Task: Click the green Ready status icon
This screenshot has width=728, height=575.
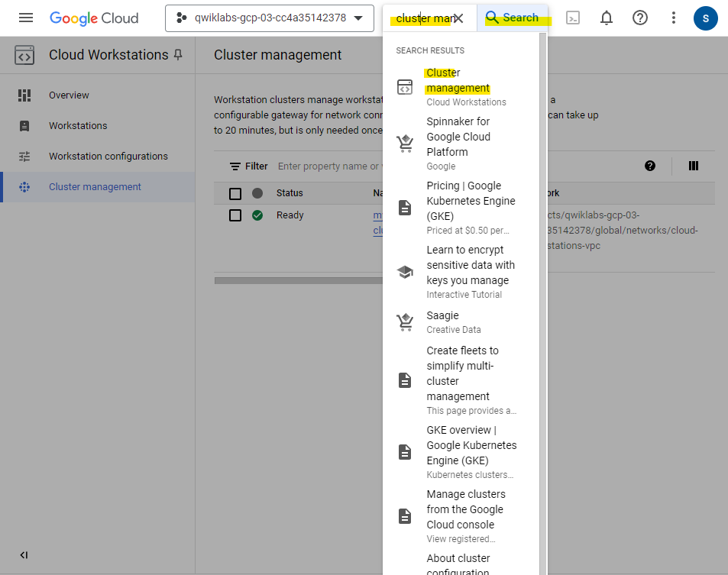Action: [x=257, y=215]
